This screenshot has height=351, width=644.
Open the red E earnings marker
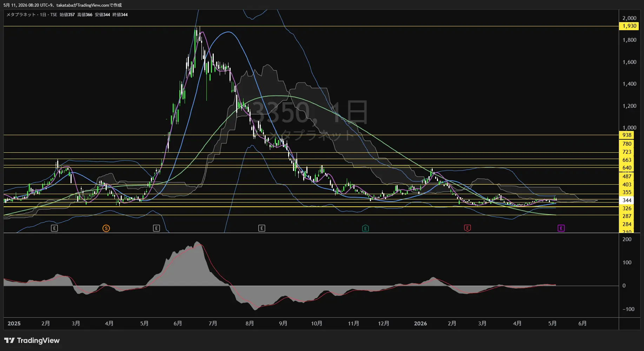click(x=467, y=229)
